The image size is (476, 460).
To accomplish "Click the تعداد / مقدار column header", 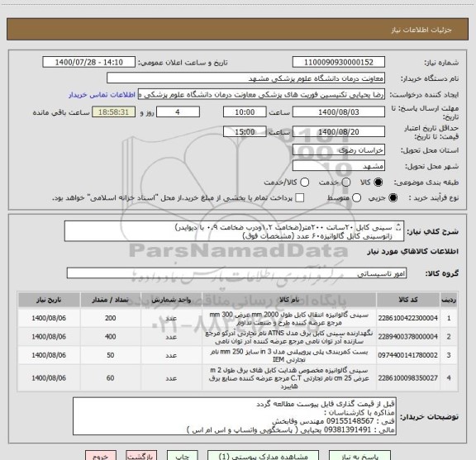I will pos(110,300).
